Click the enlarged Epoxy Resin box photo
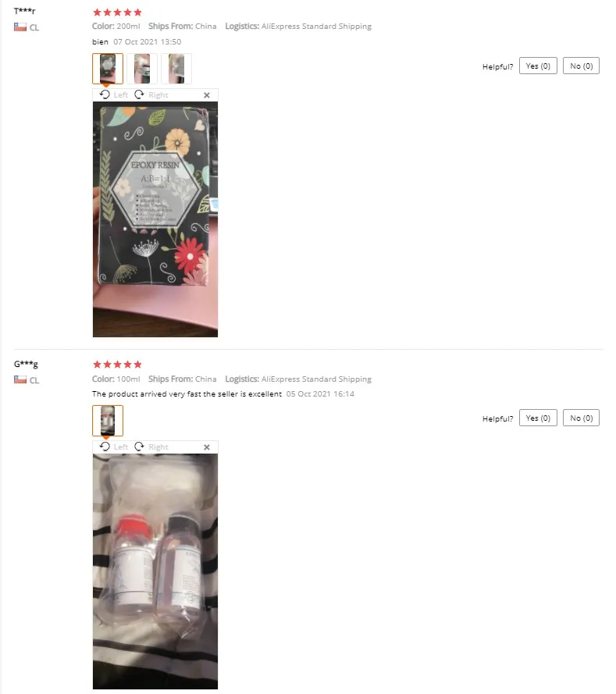This screenshot has height=694, width=616. 155,219
